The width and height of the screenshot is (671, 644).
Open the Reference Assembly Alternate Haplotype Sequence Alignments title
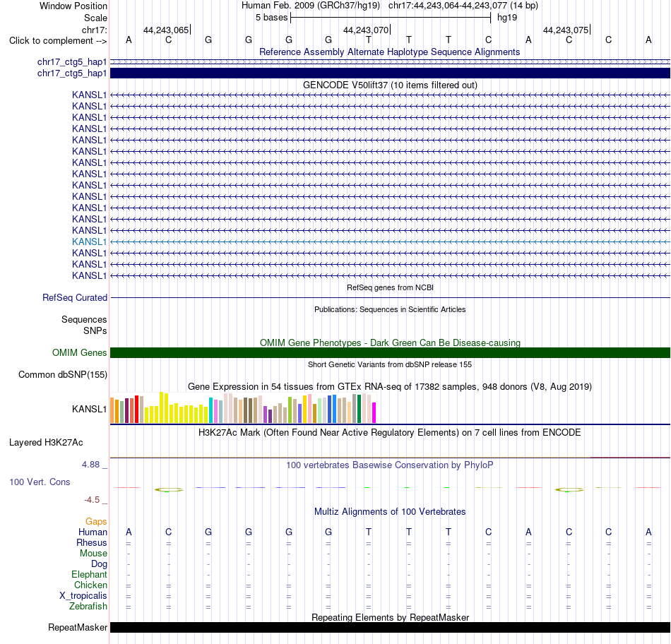point(389,52)
